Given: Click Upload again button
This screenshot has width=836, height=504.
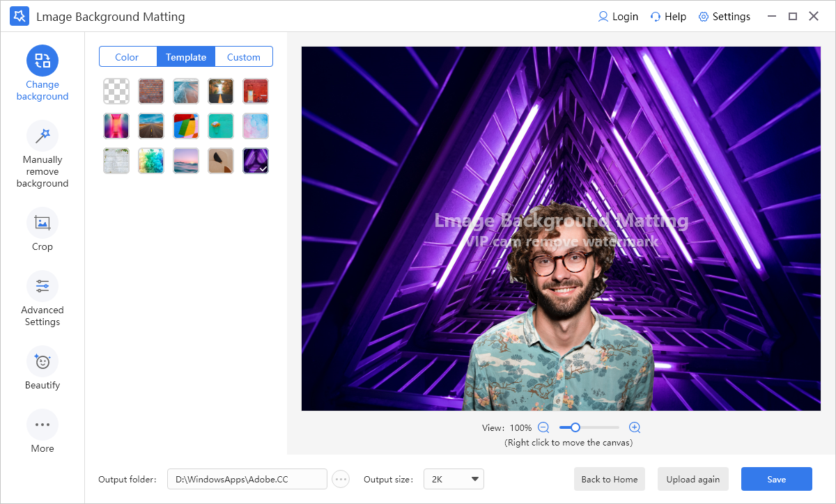Looking at the screenshot, I should click(x=693, y=479).
